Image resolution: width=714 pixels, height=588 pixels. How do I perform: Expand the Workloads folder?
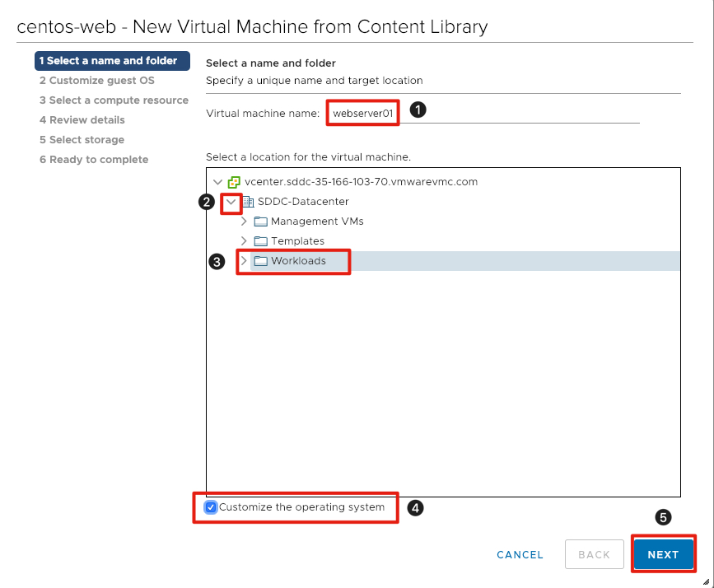pyautogui.click(x=244, y=261)
